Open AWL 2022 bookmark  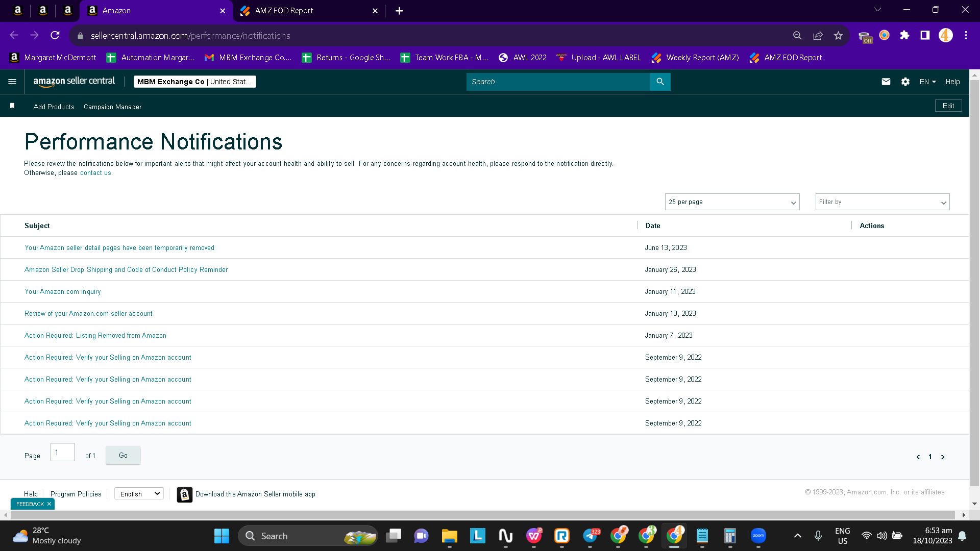tap(523, 58)
